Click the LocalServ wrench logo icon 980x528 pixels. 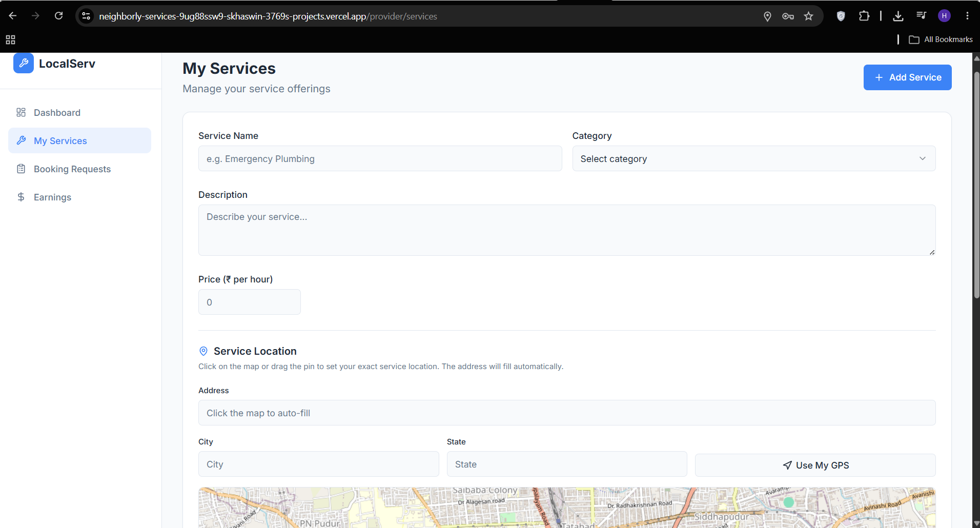tap(24, 63)
